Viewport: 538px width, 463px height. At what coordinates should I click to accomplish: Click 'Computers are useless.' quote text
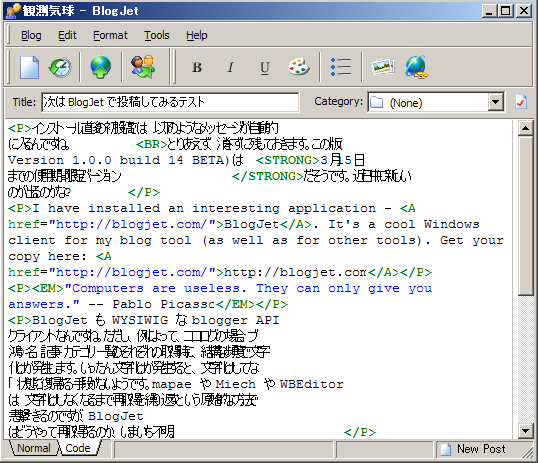tap(156, 288)
